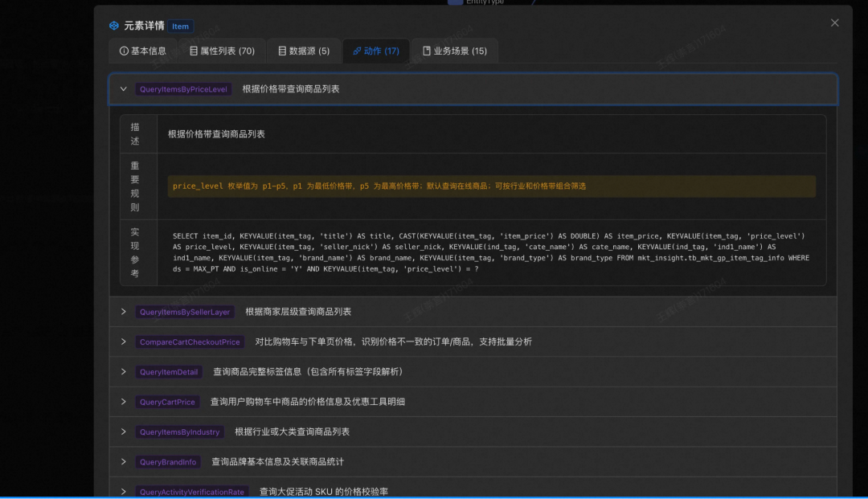Click the X icon to close the 元素详情 panel
The width and height of the screenshot is (868, 499).
pos(834,22)
